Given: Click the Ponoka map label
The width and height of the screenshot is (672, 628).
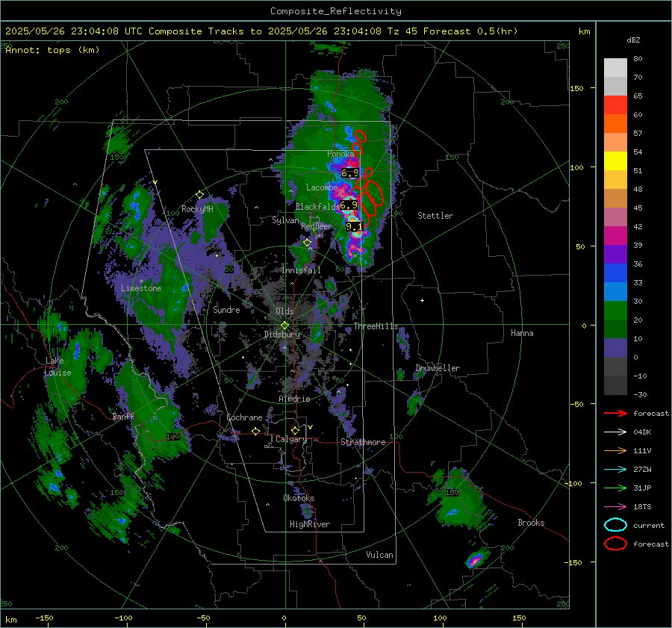Looking at the screenshot, I should 340,154.
